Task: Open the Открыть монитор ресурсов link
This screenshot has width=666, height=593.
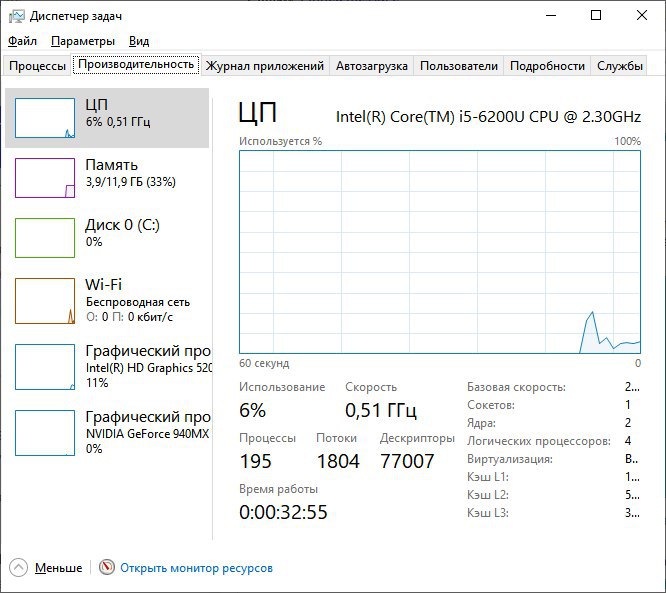Action: (196, 568)
